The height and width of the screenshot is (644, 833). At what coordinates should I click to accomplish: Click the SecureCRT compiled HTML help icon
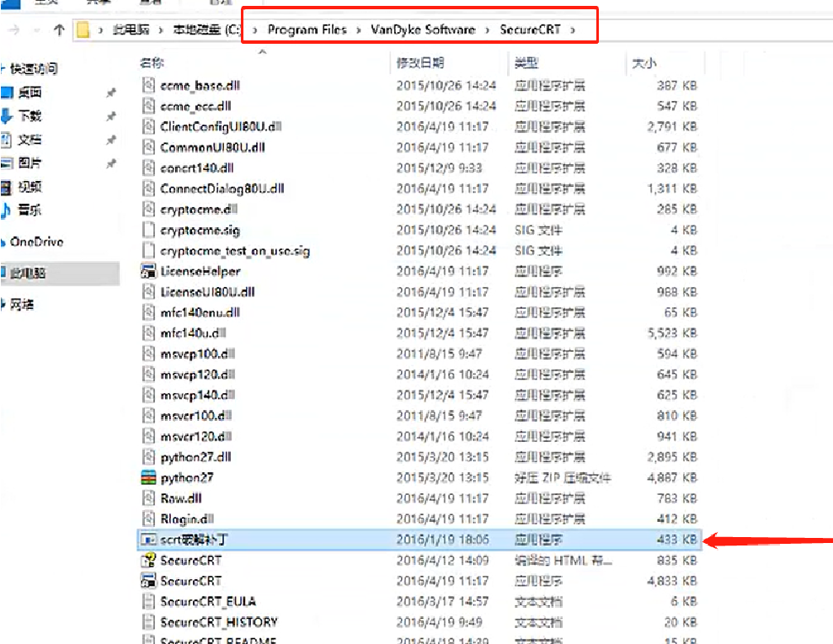coord(148,561)
